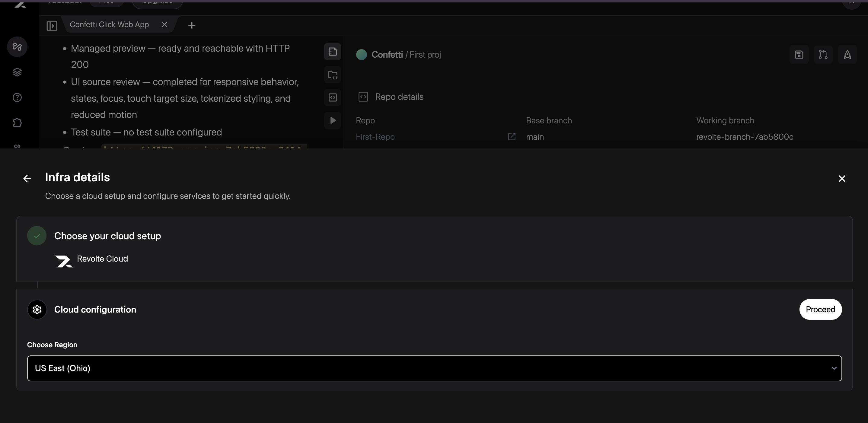Select the code preview panel icon

click(333, 97)
